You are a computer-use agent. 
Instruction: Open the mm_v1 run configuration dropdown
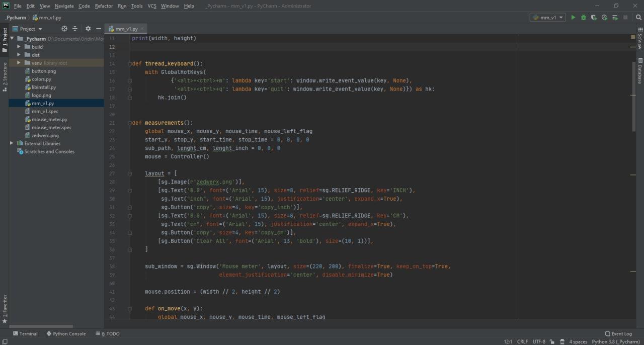coord(547,18)
